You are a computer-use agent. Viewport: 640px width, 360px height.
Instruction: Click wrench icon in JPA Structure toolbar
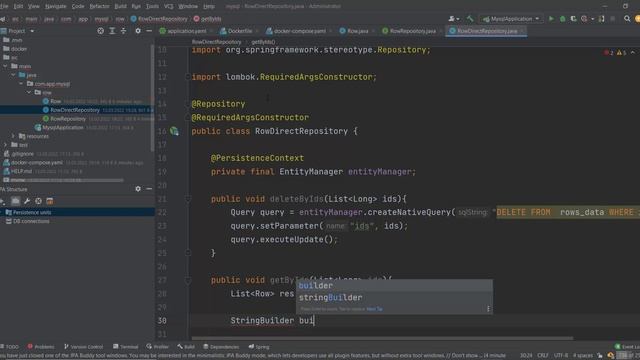[x=27, y=201]
